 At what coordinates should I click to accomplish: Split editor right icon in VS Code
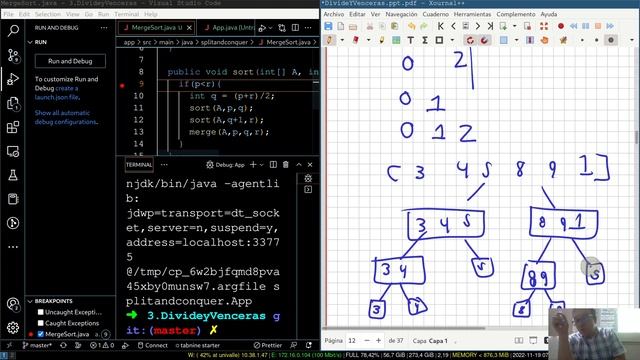(295, 28)
